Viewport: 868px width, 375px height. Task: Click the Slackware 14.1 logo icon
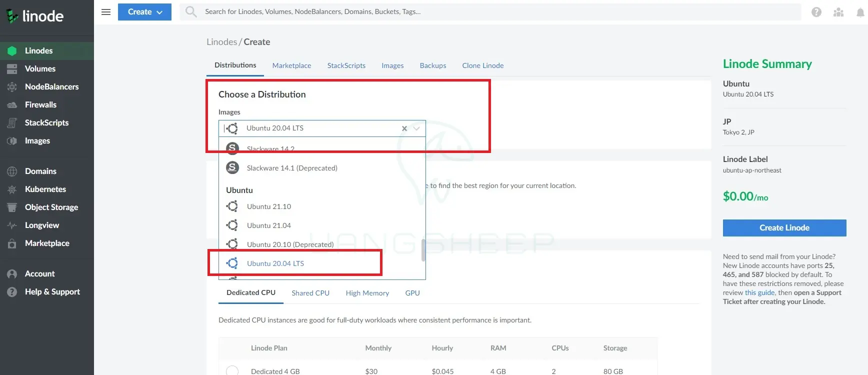click(x=232, y=168)
